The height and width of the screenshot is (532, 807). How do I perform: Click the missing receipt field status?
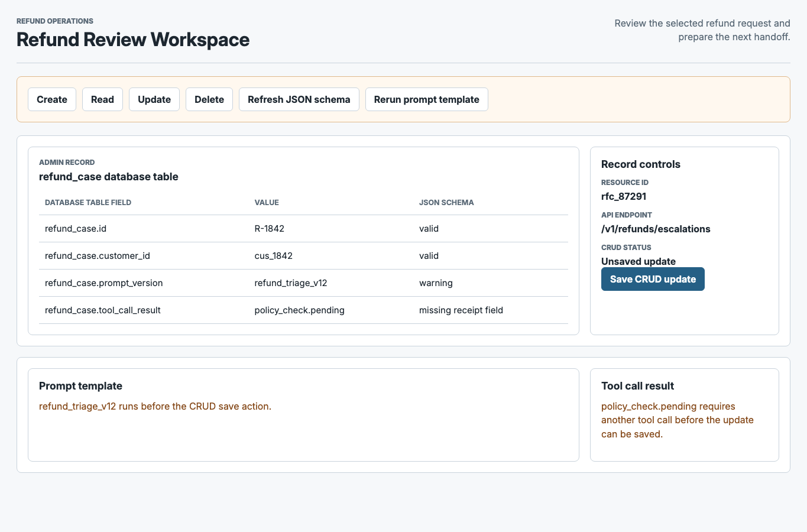pyautogui.click(x=461, y=310)
